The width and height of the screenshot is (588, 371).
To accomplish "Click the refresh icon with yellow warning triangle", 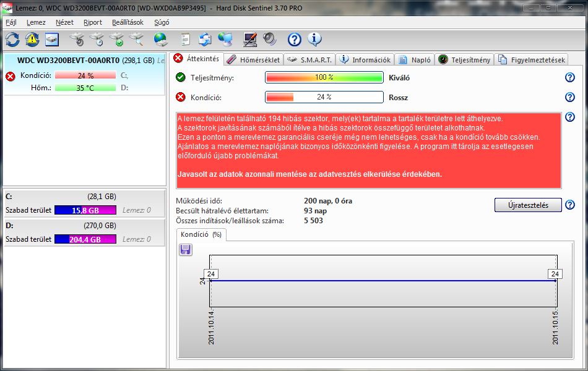I will tap(32, 40).
